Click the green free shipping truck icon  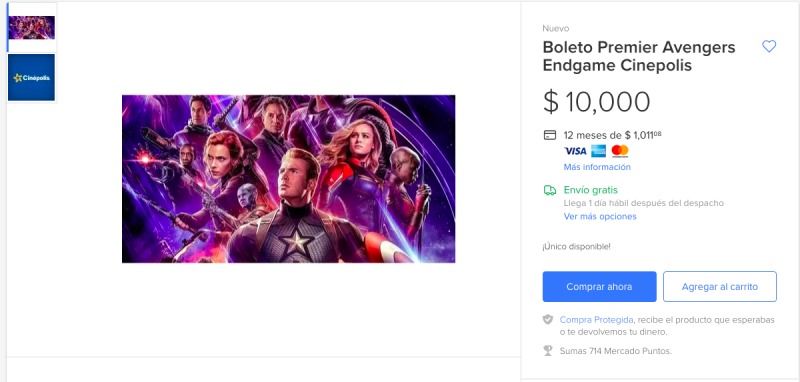click(549, 190)
